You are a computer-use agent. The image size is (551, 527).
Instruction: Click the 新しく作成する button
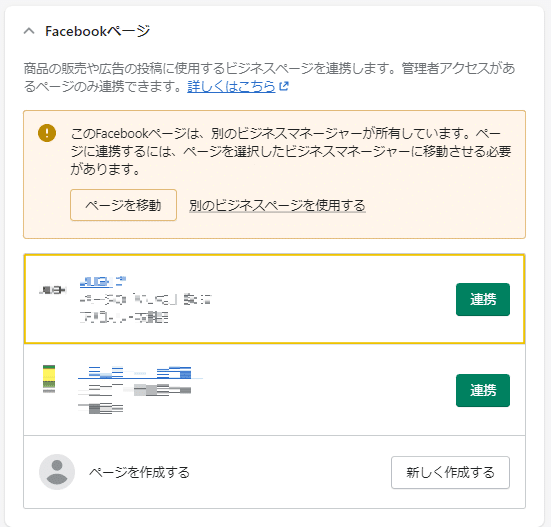(x=450, y=472)
